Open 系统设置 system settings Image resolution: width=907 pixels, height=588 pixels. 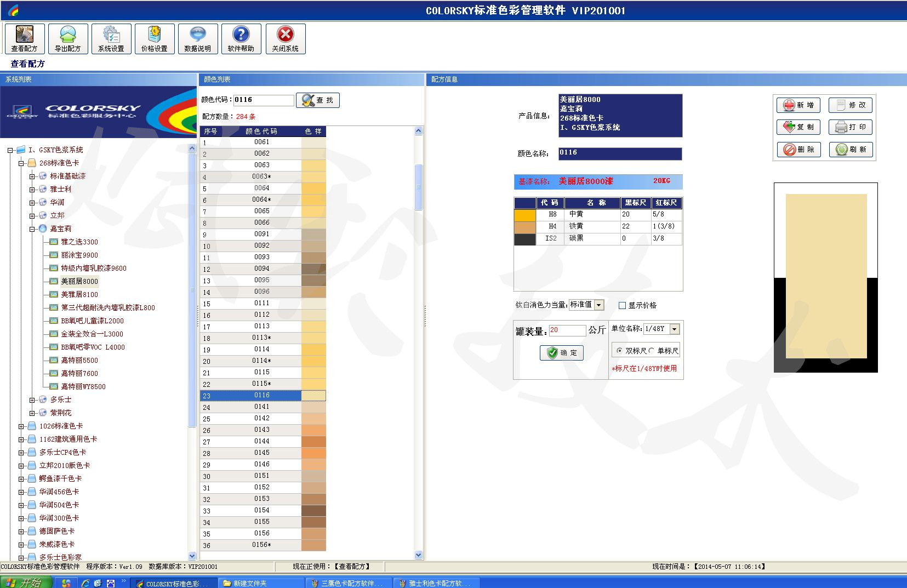[x=111, y=38]
